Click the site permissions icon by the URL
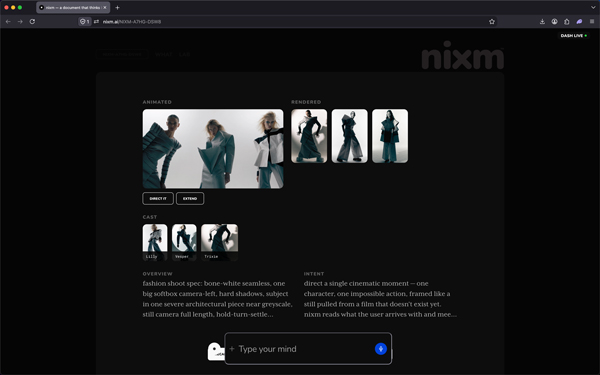The width and height of the screenshot is (600, 375). [x=96, y=21]
